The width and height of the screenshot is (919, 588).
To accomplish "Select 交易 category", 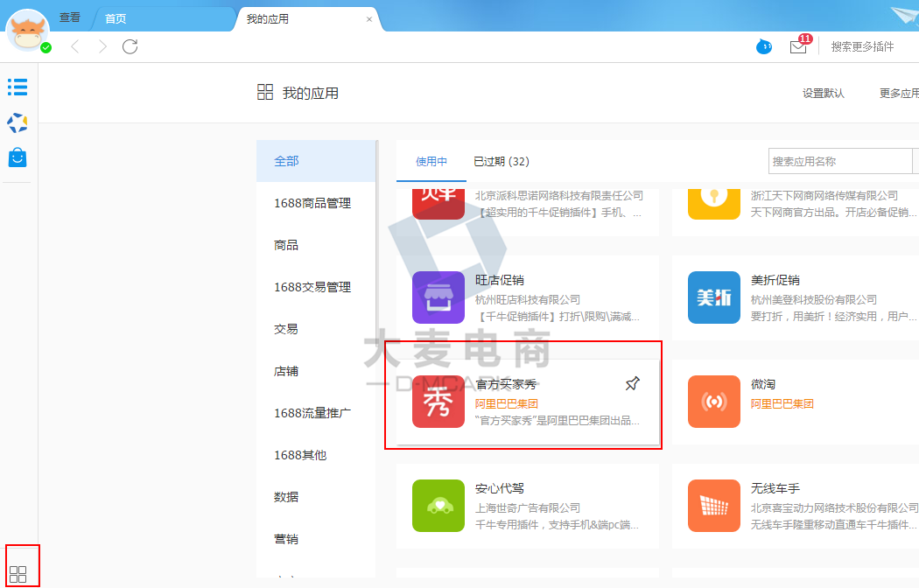I will click(316, 329).
